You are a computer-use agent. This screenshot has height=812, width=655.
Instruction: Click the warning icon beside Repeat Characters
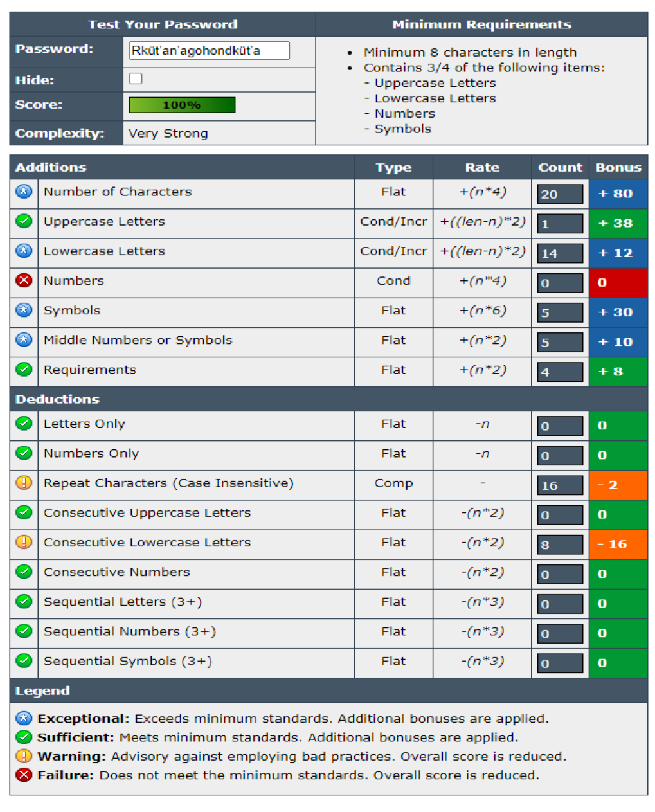[x=24, y=483]
